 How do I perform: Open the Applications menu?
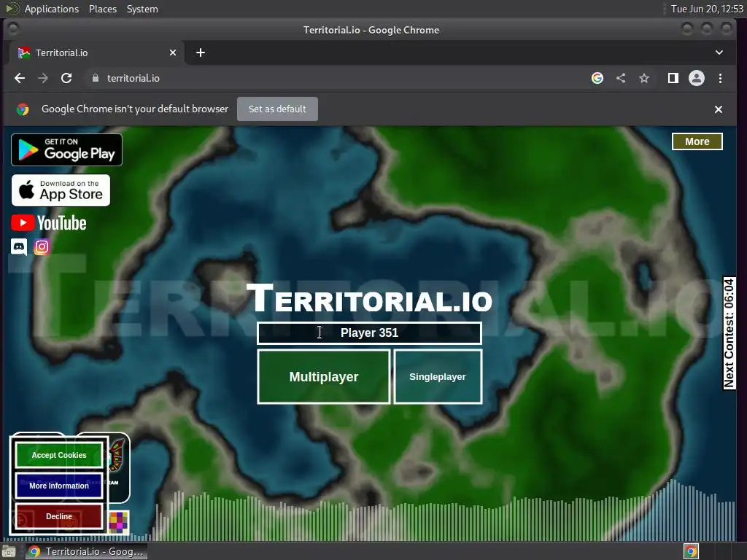[52, 9]
